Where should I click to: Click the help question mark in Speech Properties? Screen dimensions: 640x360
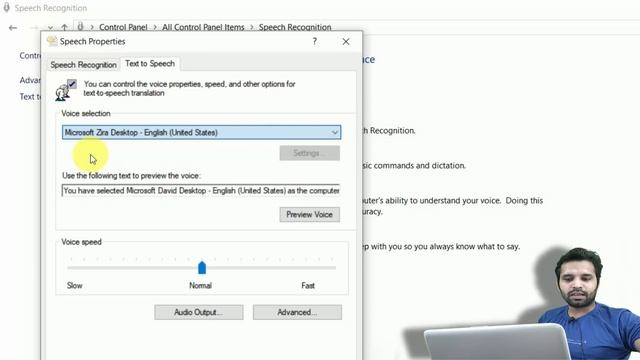(315, 41)
